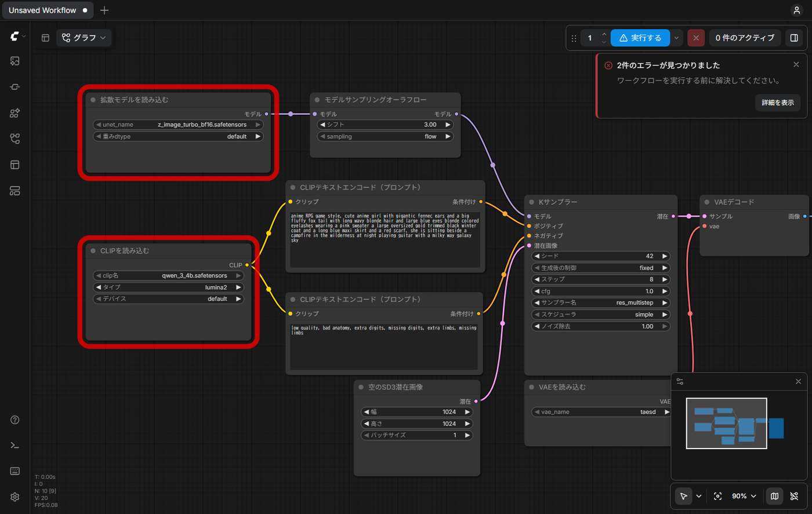The image size is (812, 514).
Task: Toggle the workflow panel layout icon beside グラフ
Action: point(45,38)
